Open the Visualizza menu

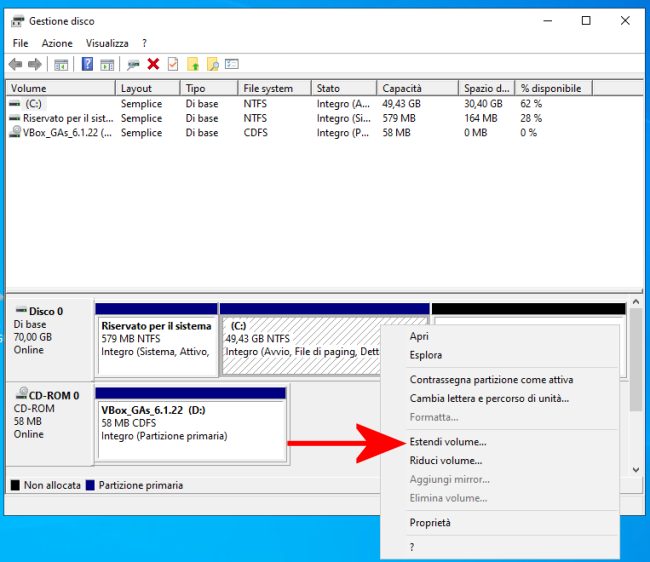click(x=107, y=43)
